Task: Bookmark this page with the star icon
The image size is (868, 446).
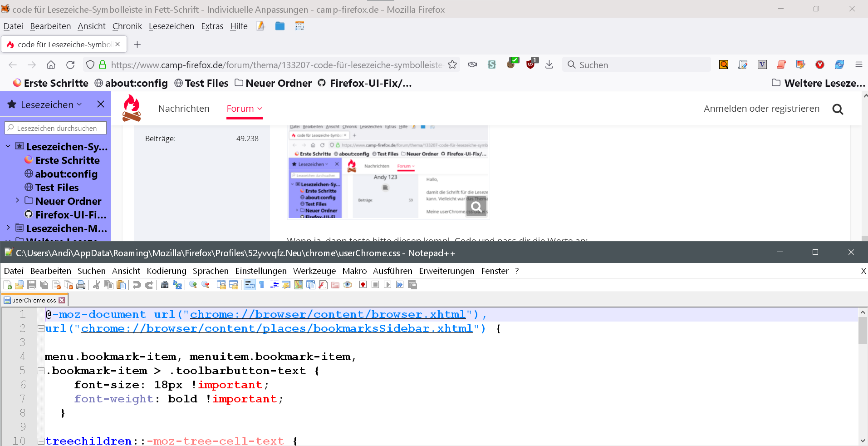Action: click(x=452, y=64)
